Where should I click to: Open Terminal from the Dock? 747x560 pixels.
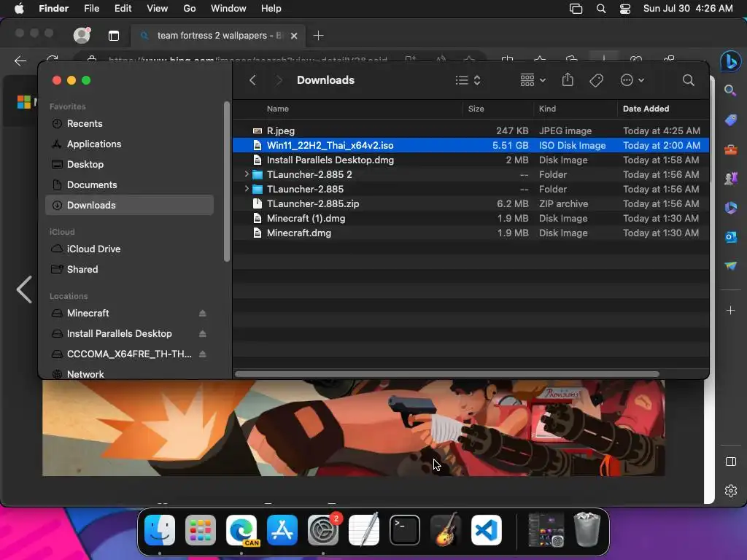click(x=404, y=530)
